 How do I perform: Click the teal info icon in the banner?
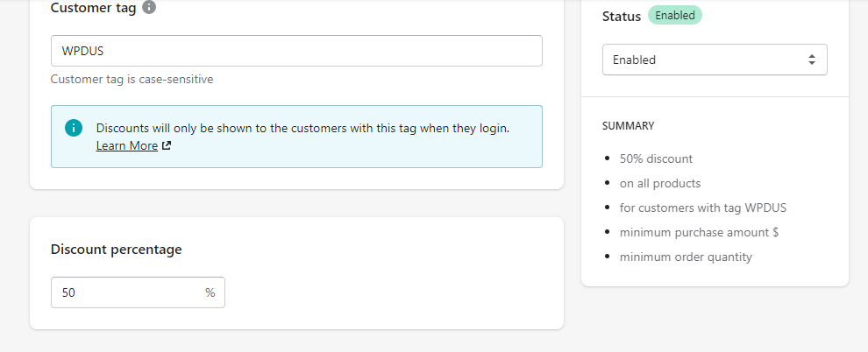(74, 128)
